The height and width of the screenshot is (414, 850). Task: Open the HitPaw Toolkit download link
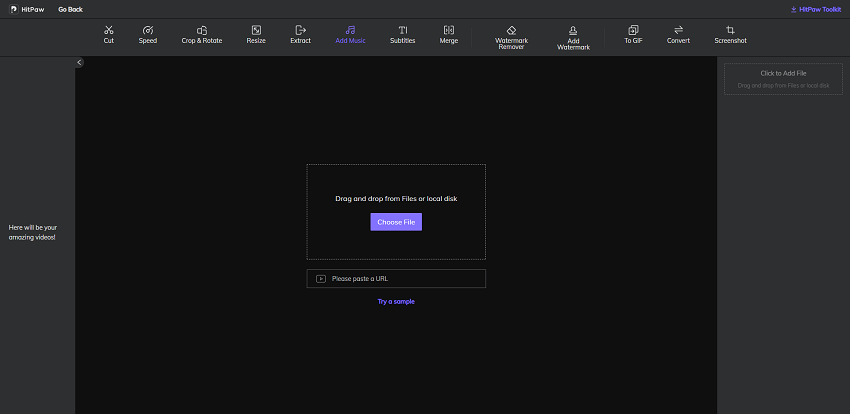(815, 9)
